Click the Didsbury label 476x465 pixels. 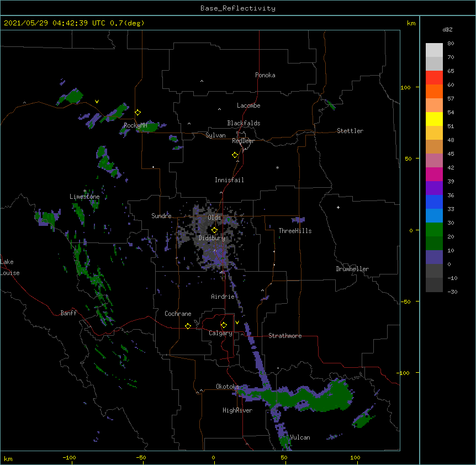point(212,238)
